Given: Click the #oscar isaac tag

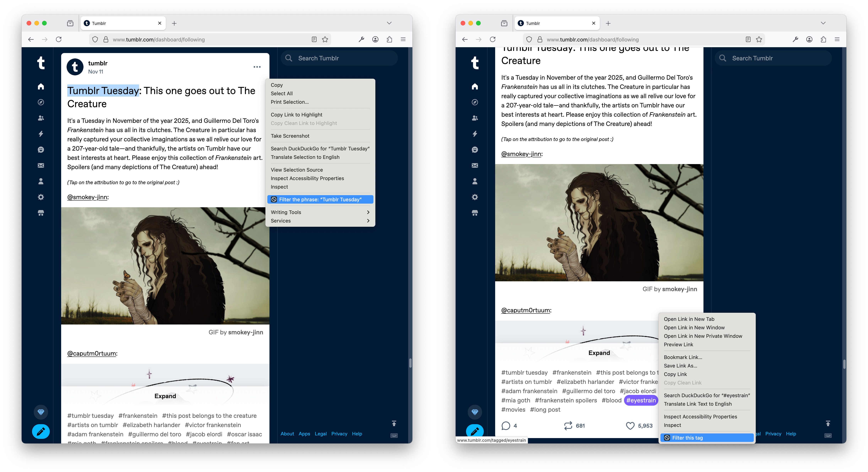Looking at the screenshot, I should coord(244,434).
